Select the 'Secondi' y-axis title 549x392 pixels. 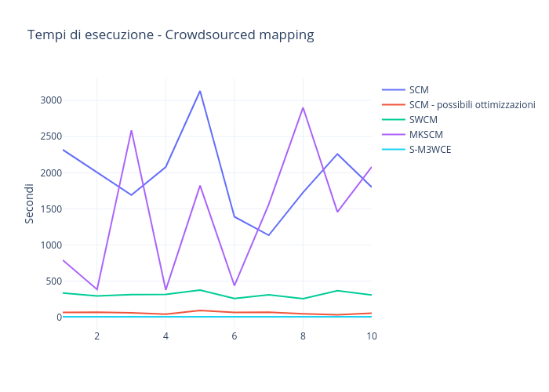pyautogui.click(x=29, y=203)
